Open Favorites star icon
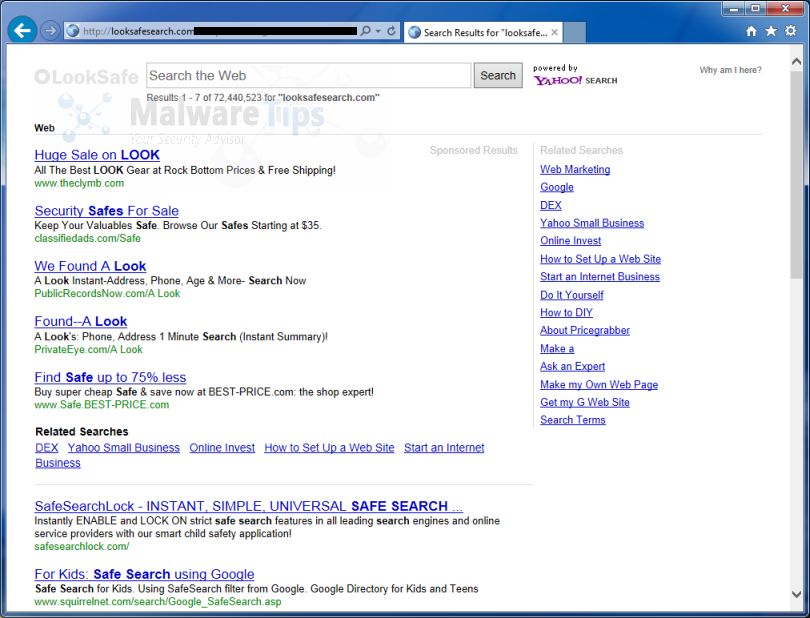Image resolution: width=810 pixels, height=618 pixels. point(771,31)
